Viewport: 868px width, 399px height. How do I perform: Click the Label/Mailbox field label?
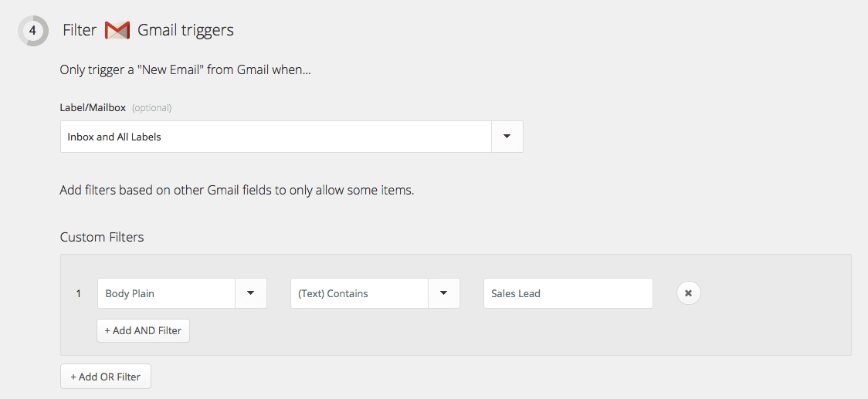click(93, 107)
